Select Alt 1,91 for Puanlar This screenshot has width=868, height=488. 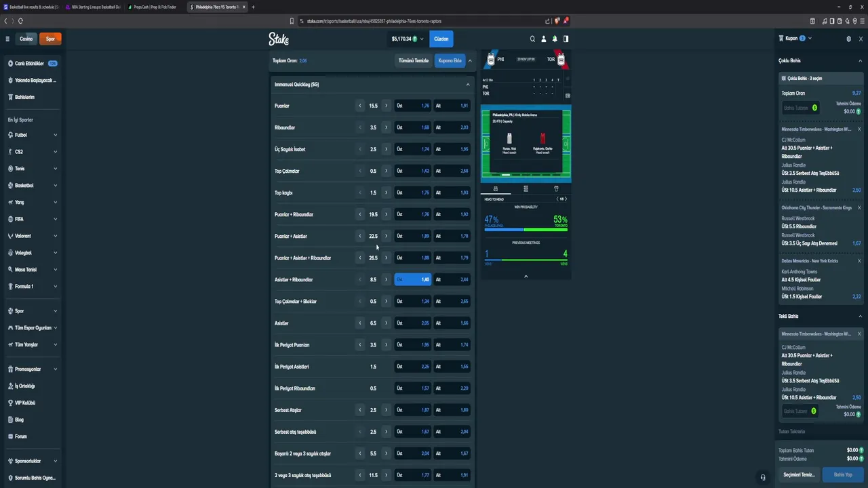click(x=452, y=106)
